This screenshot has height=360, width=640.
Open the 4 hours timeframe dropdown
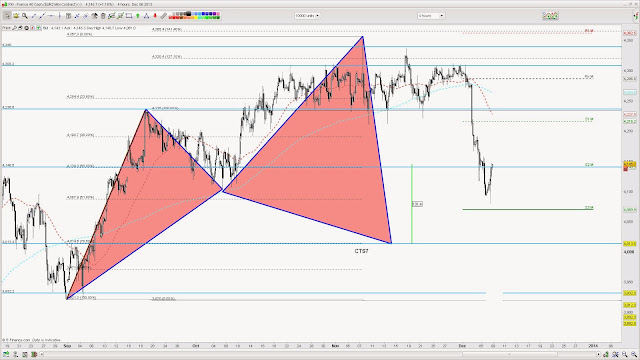tap(431, 16)
